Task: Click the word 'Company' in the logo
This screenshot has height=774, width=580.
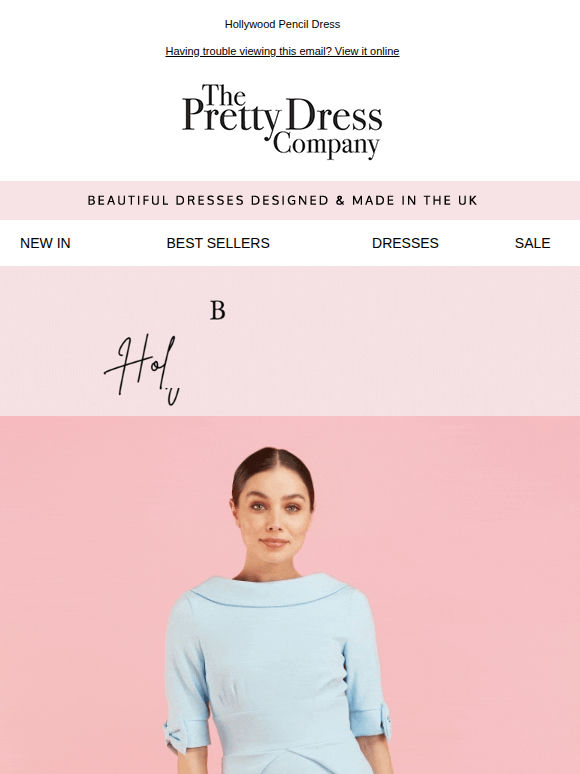Action: point(326,145)
